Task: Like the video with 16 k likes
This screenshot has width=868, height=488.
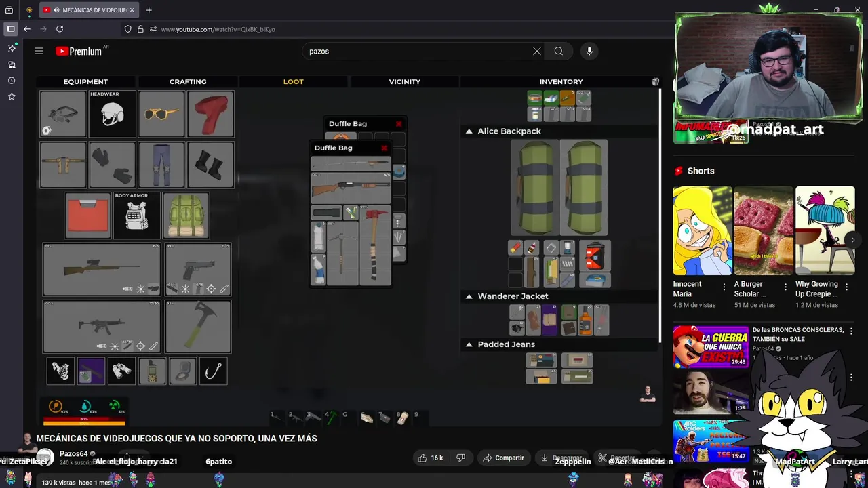Action: [x=430, y=457]
